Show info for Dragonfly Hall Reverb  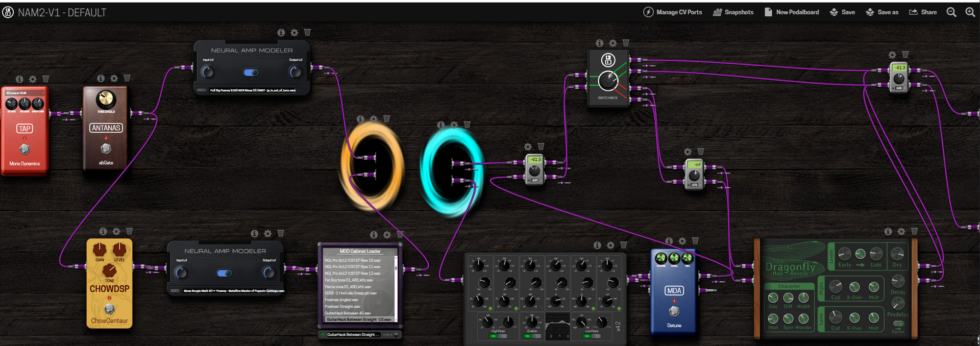click(888, 232)
